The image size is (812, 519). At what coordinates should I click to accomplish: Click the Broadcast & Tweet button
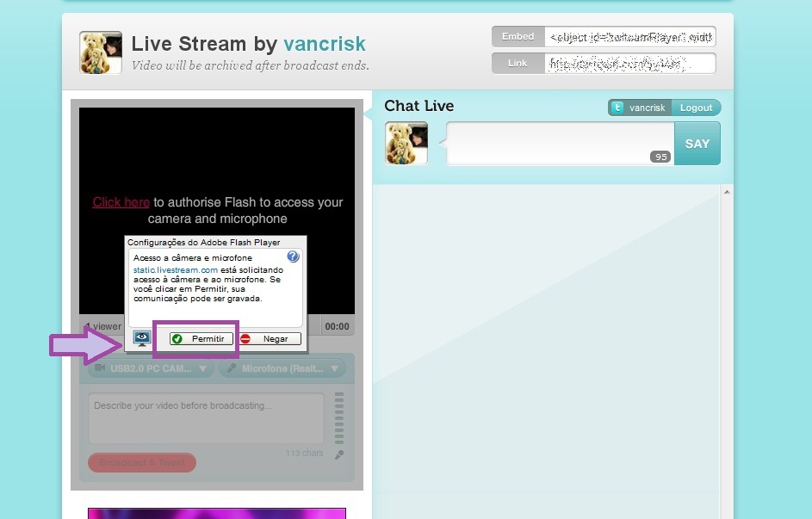click(142, 462)
